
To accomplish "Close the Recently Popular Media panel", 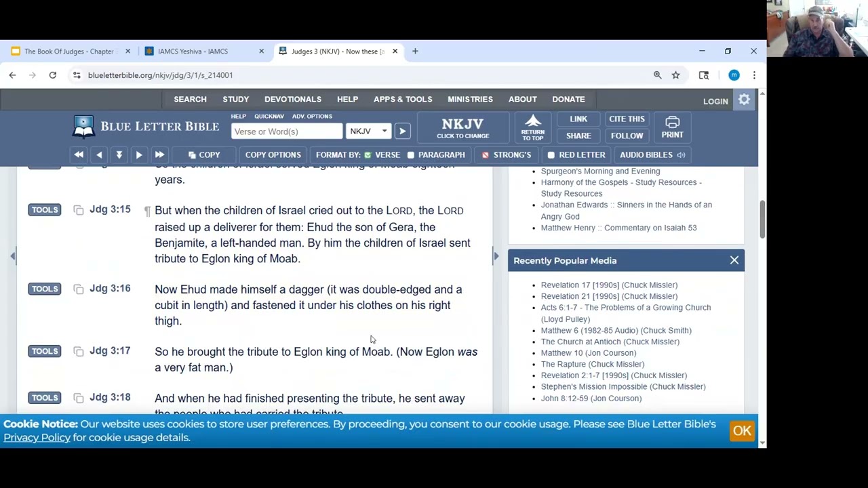I will pyautogui.click(x=734, y=260).
